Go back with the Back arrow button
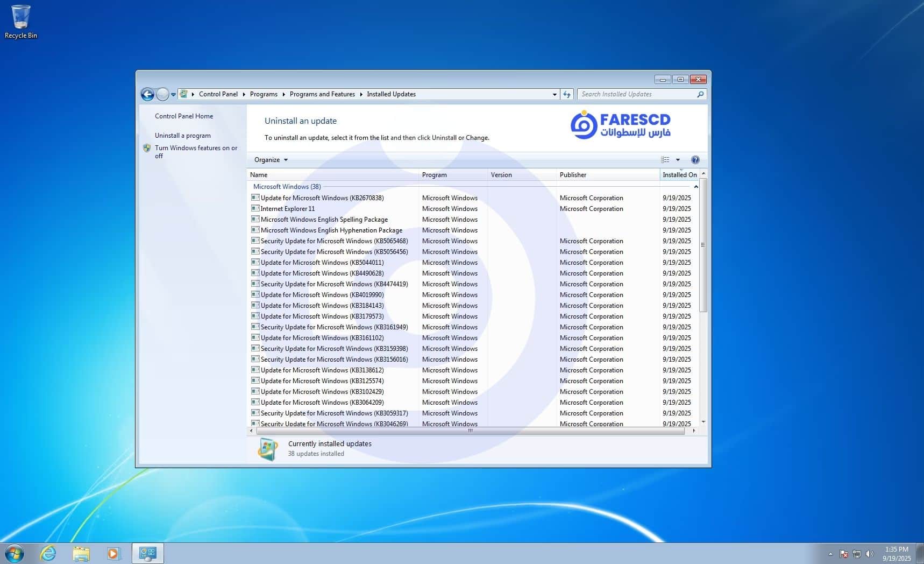924x564 pixels. (x=147, y=94)
